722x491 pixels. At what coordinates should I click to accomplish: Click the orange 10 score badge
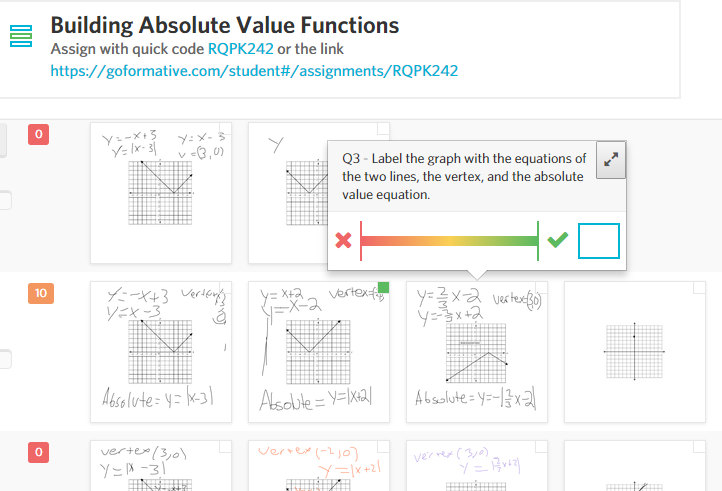click(x=41, y=293)
